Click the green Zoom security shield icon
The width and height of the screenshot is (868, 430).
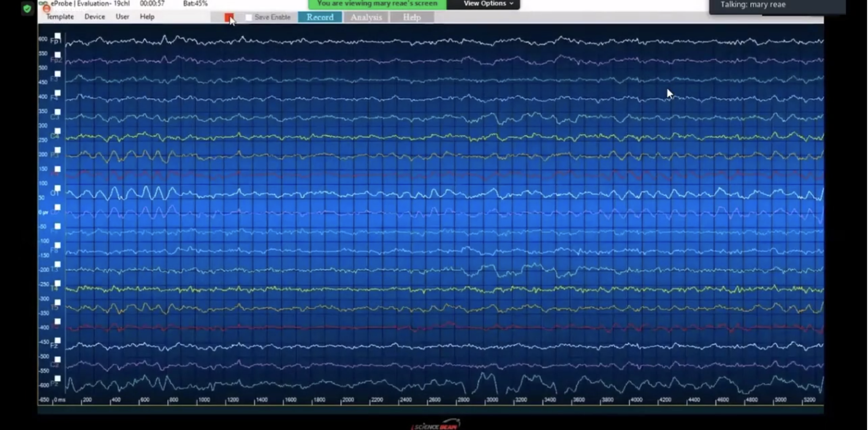[x=27, y=9]
